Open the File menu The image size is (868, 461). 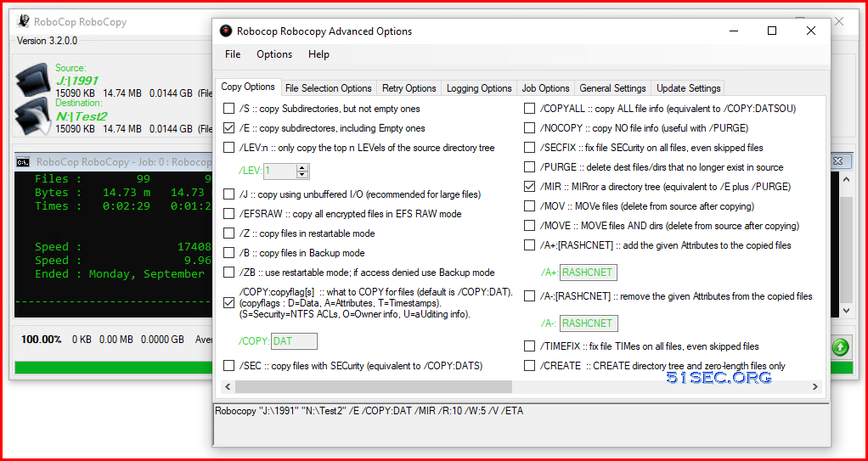233,54
